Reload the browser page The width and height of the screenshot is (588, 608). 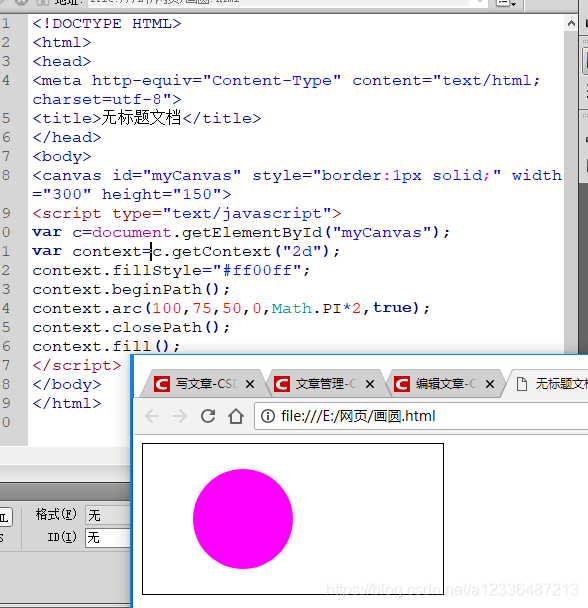click(208, 416)
